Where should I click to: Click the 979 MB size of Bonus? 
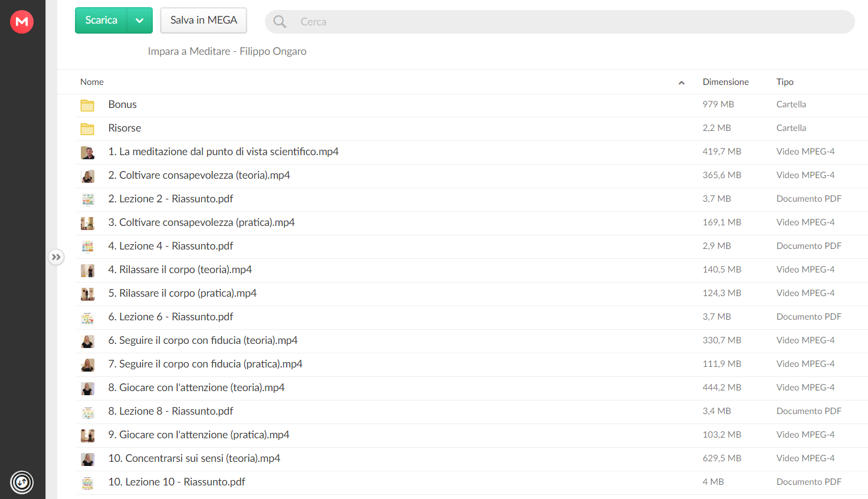tap(718, 104)
